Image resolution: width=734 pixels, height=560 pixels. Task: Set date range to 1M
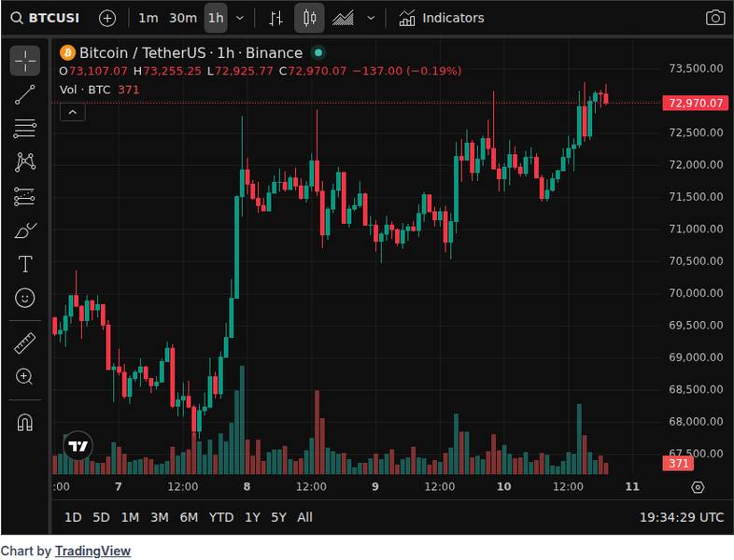coord(130,517)
